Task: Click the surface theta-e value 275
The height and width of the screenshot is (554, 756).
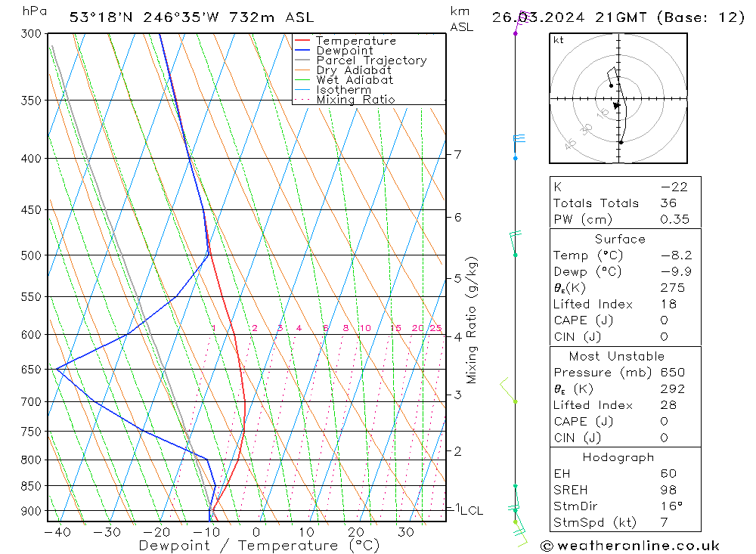Action: click(x=672, y=288)
